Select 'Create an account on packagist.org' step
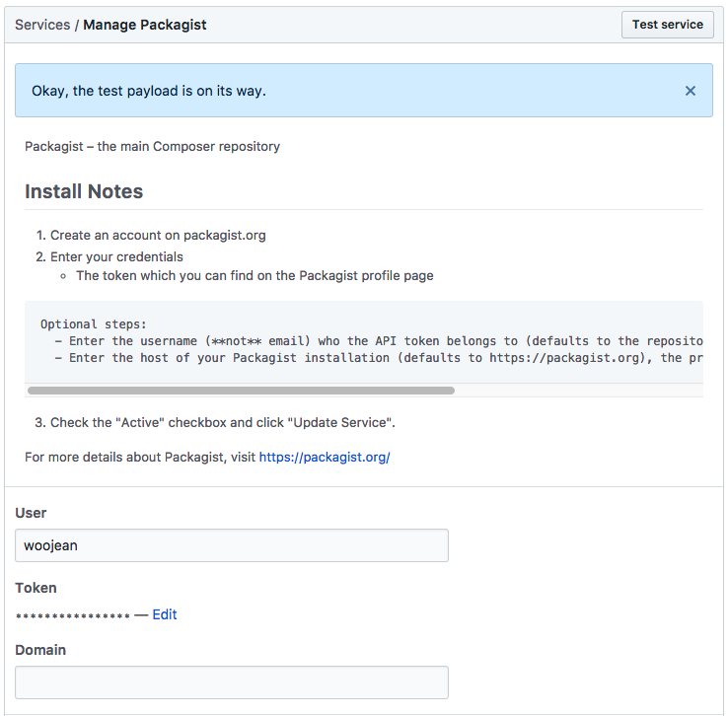This screenshot has width=728, height=716. (158, 236)
